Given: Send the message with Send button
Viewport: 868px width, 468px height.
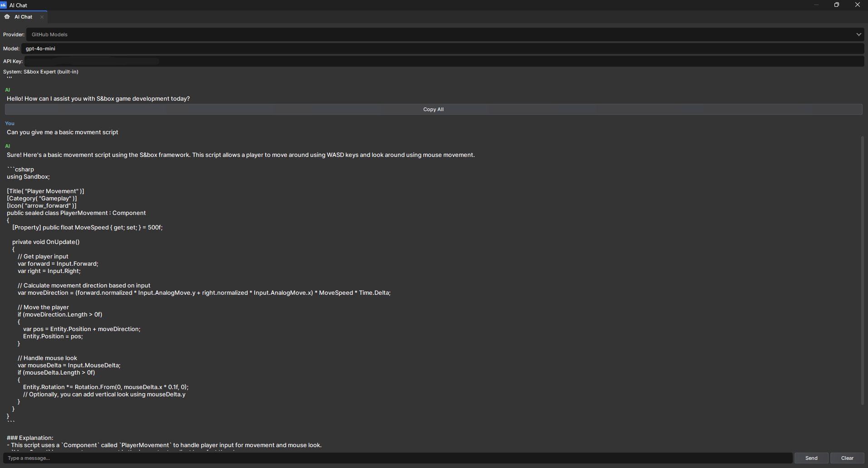Looking at the screenshot, I should tap(811, 458).
